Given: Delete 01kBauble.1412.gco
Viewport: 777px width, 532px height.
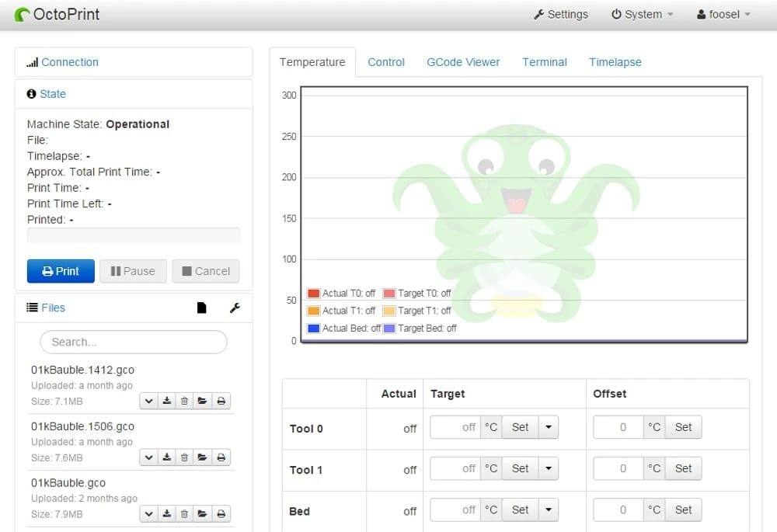Looking at the screenshot, I should click(184, 401).
